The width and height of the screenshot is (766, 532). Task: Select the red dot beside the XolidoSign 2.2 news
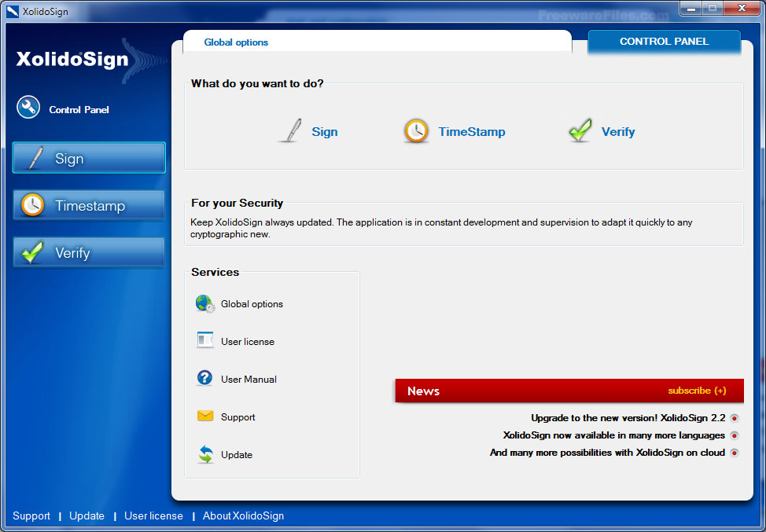pyautogui.click(x=735, y=418)
